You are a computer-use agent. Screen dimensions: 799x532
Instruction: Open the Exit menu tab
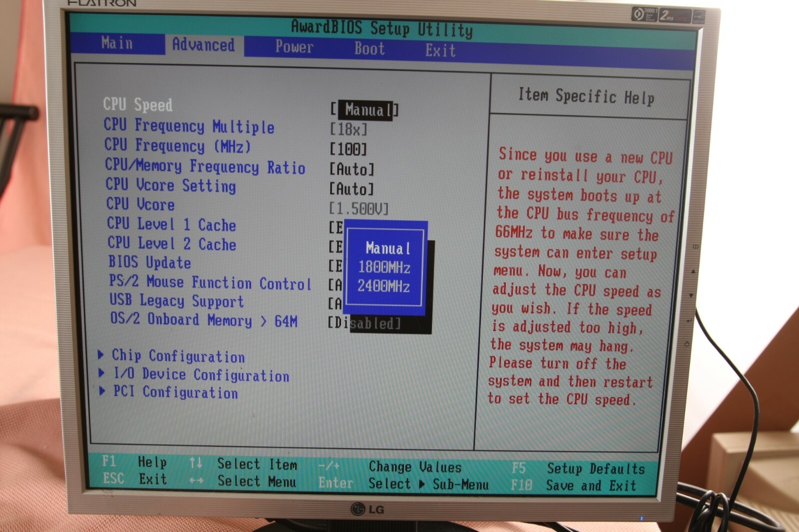pyautogui.click(x=440, y=50)
